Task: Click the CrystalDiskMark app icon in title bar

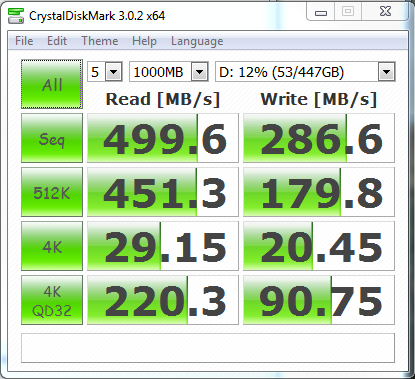Action: 16,16
